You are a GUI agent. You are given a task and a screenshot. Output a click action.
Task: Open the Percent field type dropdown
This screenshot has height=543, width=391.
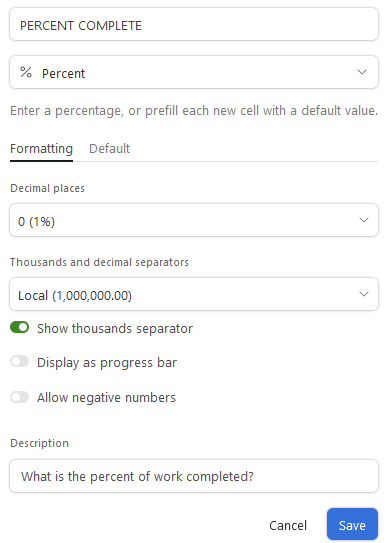[194, 72]
